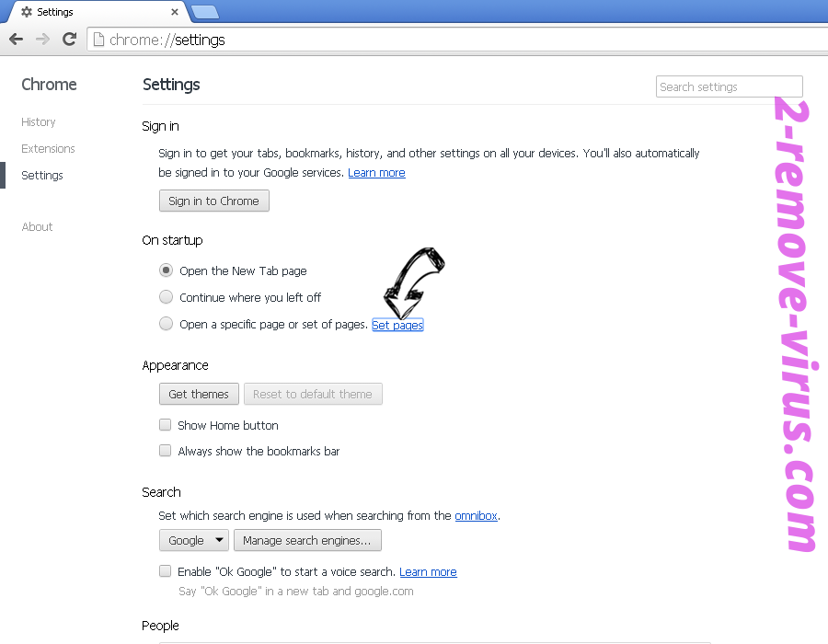Click the Chrome heading in sidebar
828x644 pixels.
pos(49,85)
